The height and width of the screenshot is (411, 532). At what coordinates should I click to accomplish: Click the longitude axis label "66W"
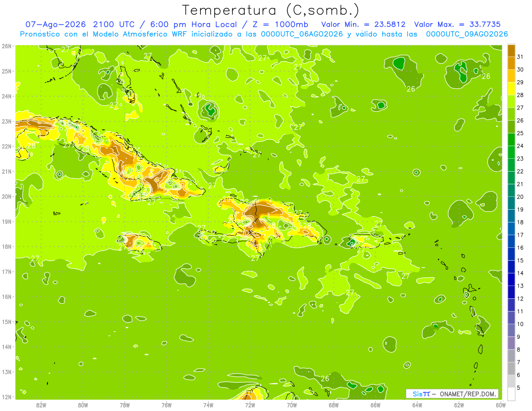[376, 405]
